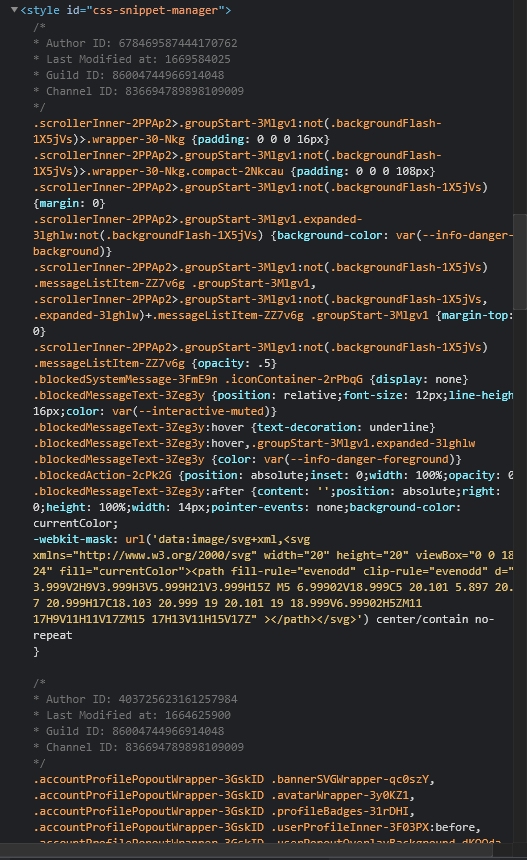
Task: Click the ".profileBadges-31rDHI," selector line
Action: tap(224, 811)
